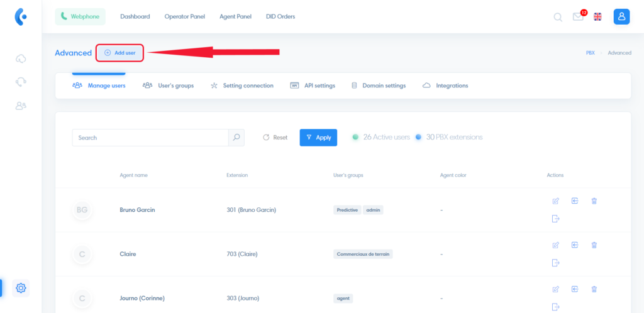This screenshot has width=644, height=313.
Task: Switch to the Domain settings tab
Action: click(x=379, y=85)
